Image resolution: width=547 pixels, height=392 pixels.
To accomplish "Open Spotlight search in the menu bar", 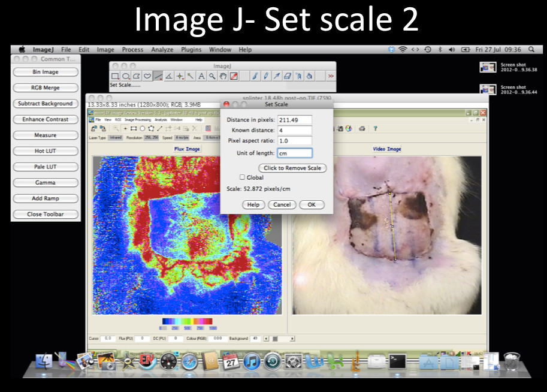I will click(x=531, y=50).
